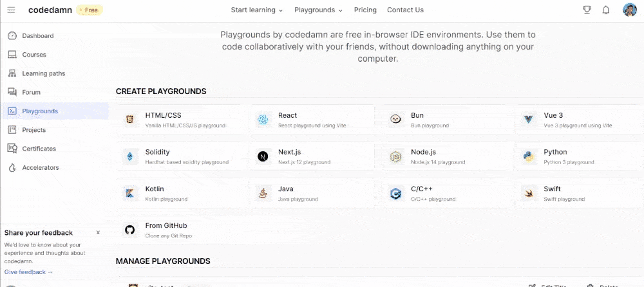Expand the Playgrounds header dropdown
Screen dimensions: 644x287
[x=318, y=10]
